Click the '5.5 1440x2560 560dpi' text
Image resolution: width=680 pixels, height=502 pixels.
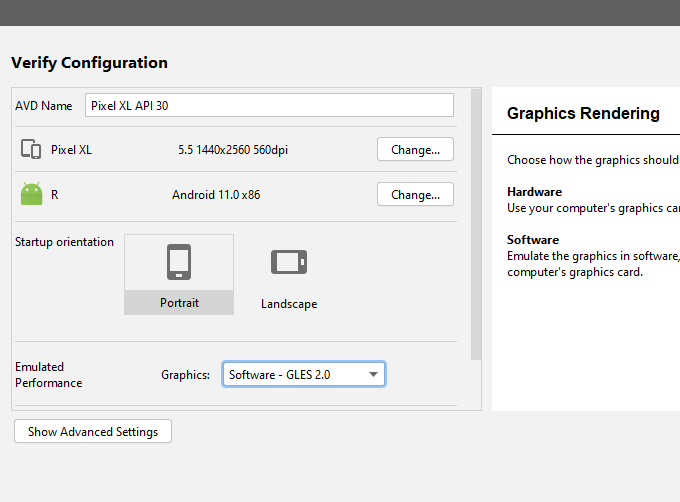click(x=233, y=150)
